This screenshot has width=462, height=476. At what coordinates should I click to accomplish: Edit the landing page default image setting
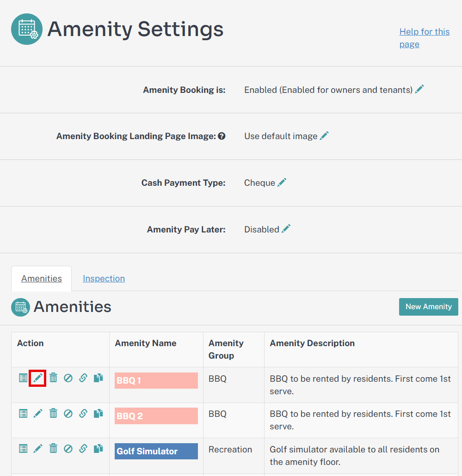coord(324,135)
